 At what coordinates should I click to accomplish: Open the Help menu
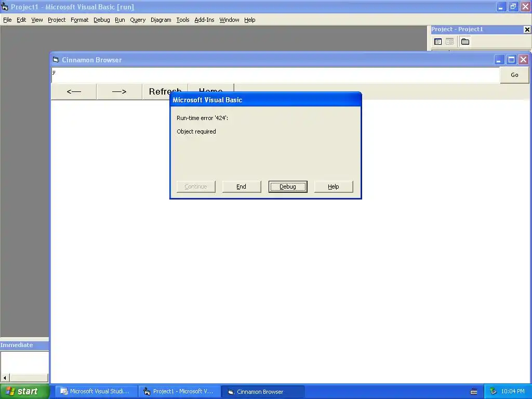coord(250,20)
